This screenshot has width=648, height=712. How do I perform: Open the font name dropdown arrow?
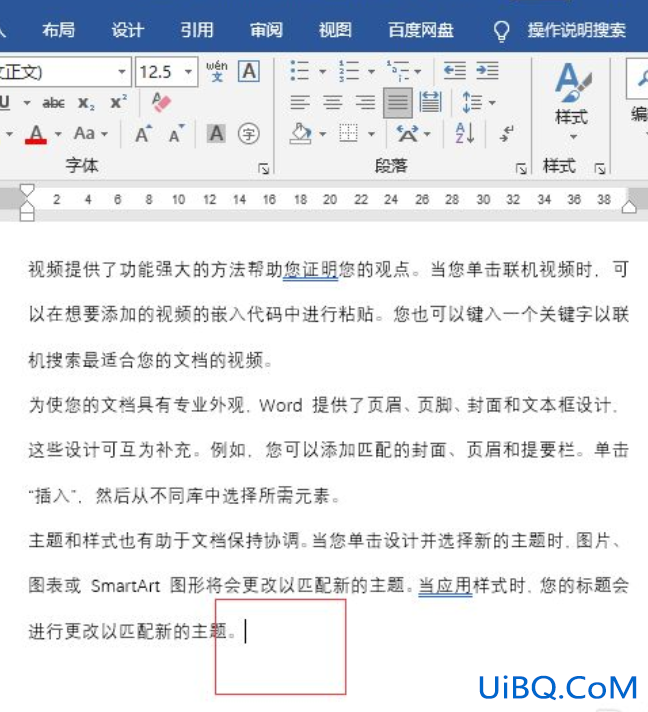(x=122, y=72)
